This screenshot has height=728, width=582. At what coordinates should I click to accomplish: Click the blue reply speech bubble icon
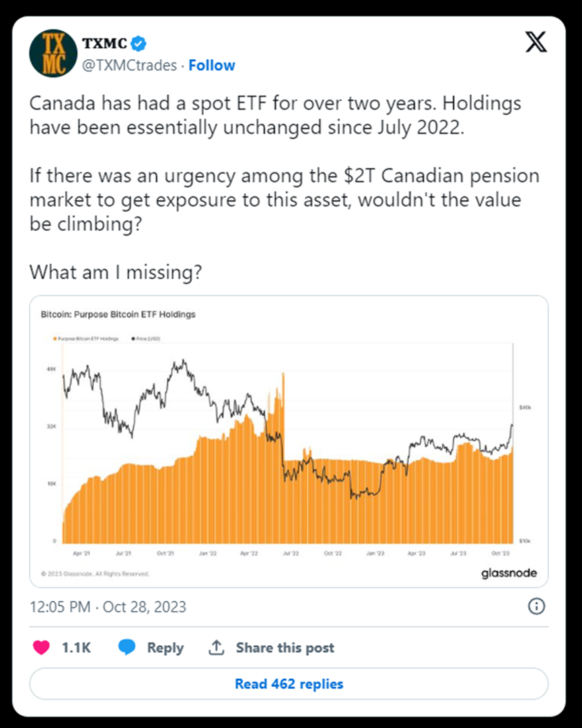[127, 647]
